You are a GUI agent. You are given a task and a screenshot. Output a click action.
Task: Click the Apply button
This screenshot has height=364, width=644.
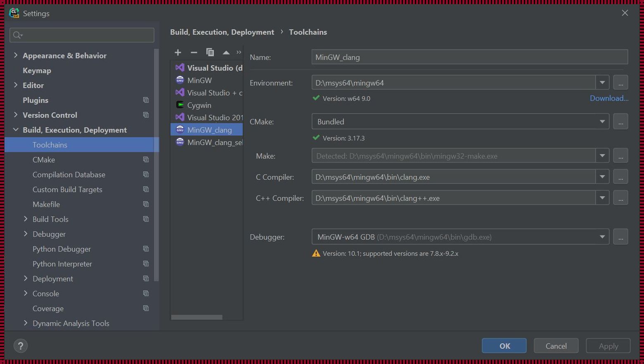pyautogui.click(x=608, y=346)
